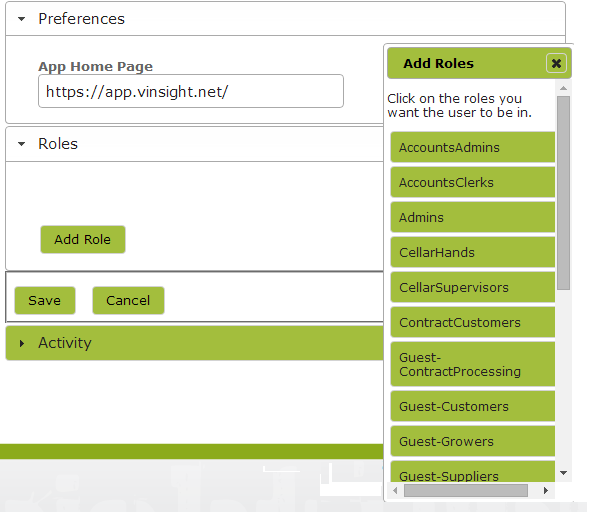Click the App Home Page URL field

pyautogui.click(x=191, y=91)
